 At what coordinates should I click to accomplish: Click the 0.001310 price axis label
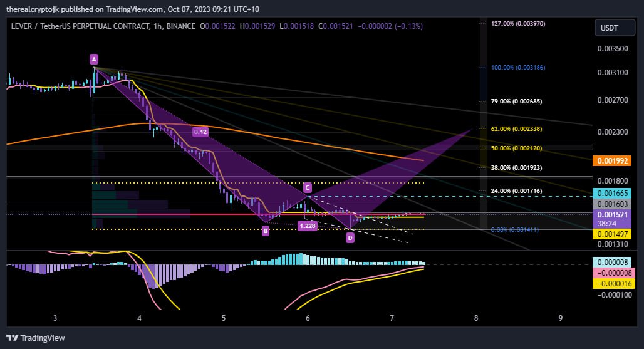click(613, 244)
